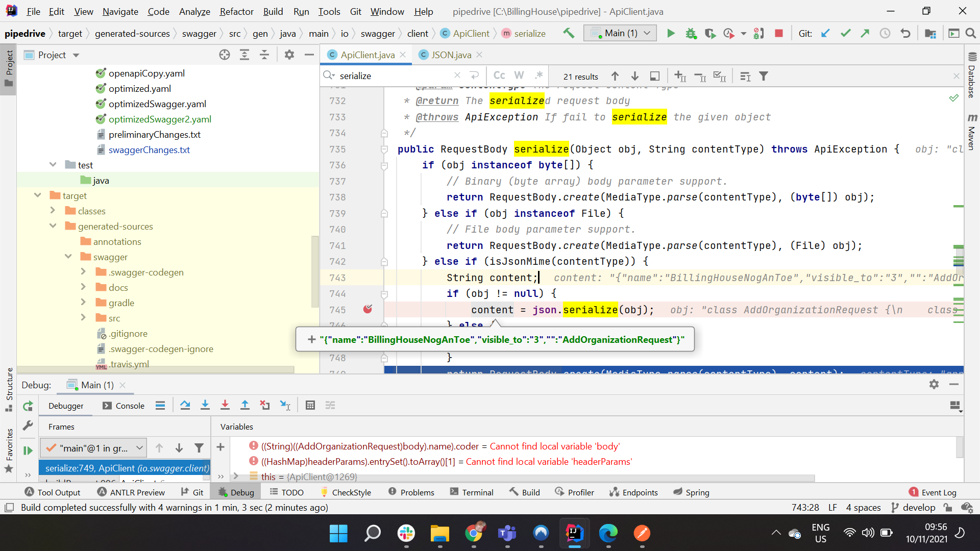This screenshot has height=551, width=980.
Task: Click Step Into in the debugger toolbar
Action: [x=205, y=406]
